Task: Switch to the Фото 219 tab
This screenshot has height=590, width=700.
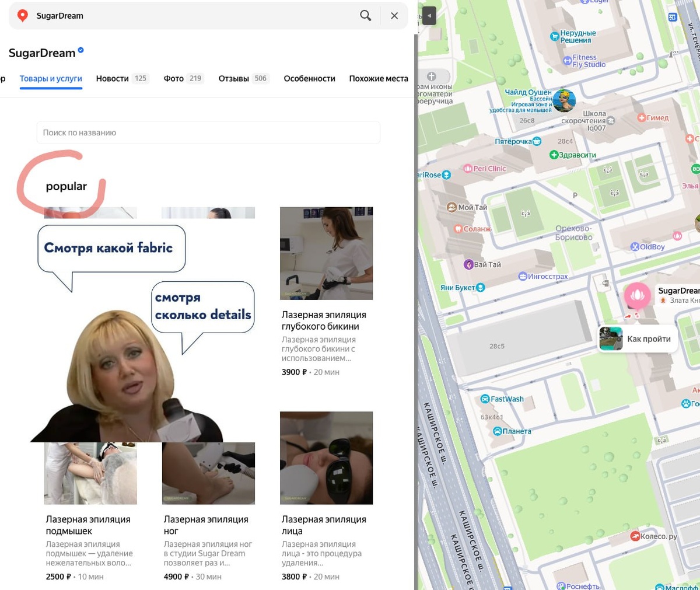Action: (184, 78)
